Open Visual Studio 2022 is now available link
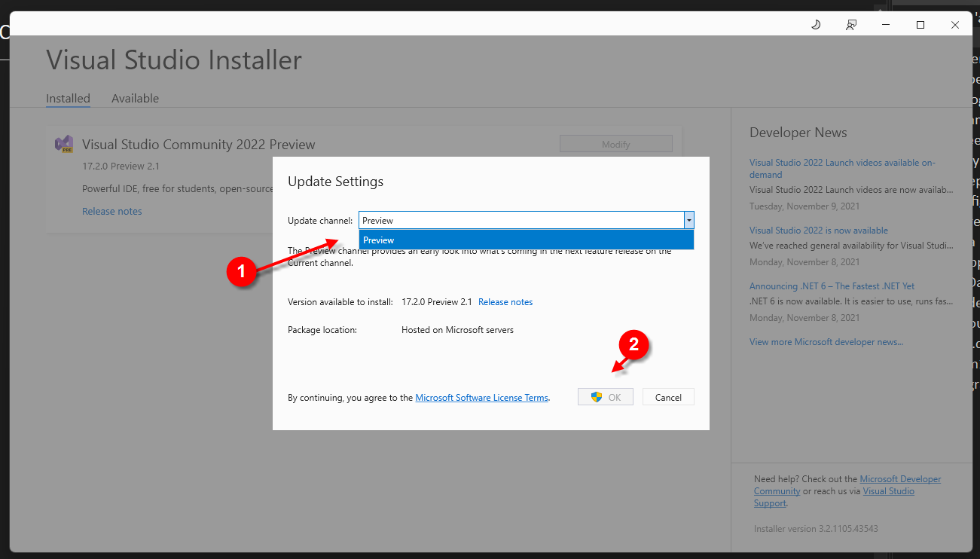Image resolution: width=980 pixels, height=559 pixels. (818, 231)
